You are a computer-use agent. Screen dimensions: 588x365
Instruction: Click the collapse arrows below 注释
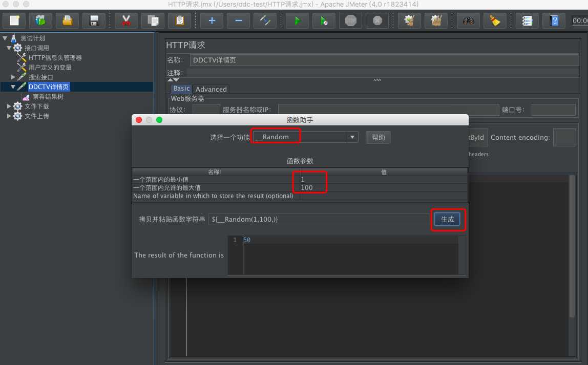click(x=173, y=80)
